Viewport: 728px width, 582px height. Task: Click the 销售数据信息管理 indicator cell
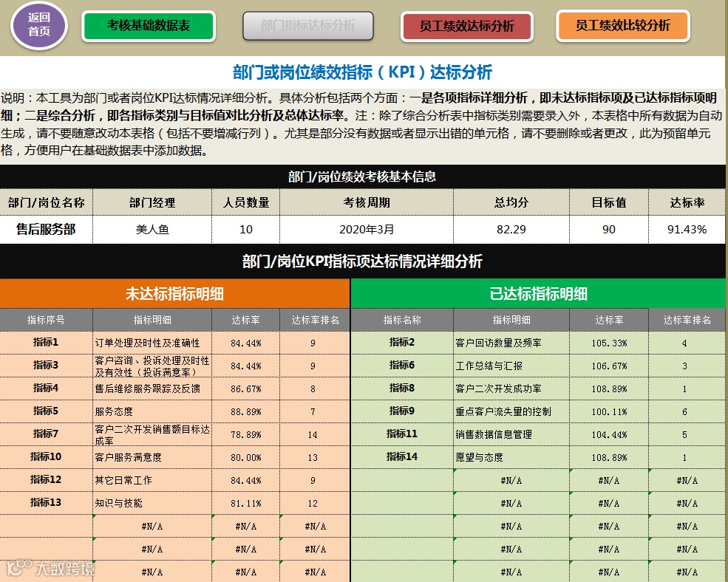511,434
